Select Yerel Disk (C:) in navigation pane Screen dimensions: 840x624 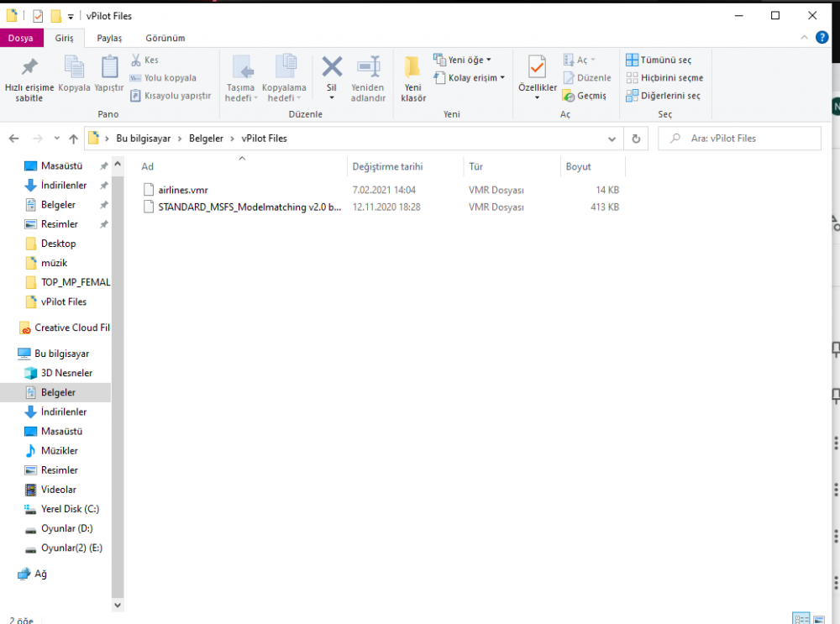[70, 509]
